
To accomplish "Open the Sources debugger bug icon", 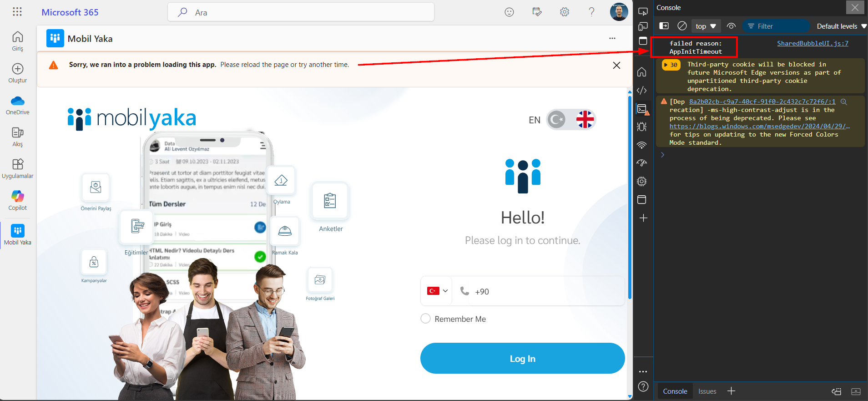I will click(x=642, y=127).
